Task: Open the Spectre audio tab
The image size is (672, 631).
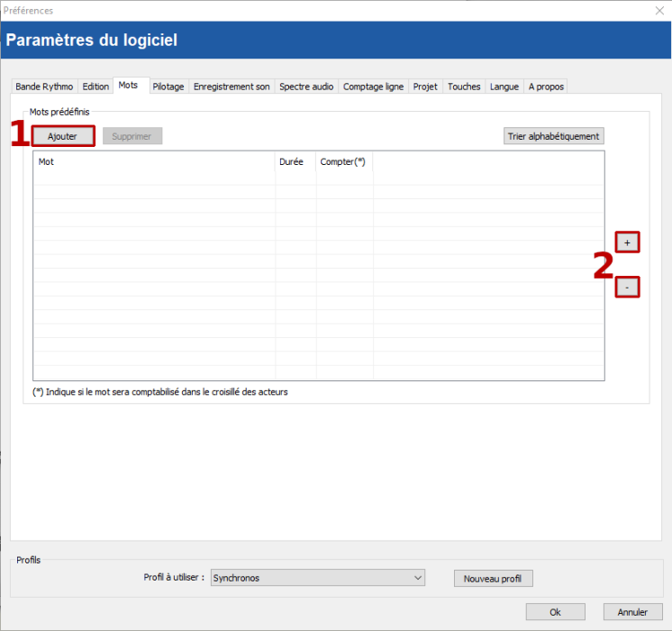Action: click(x=306, y=87)
